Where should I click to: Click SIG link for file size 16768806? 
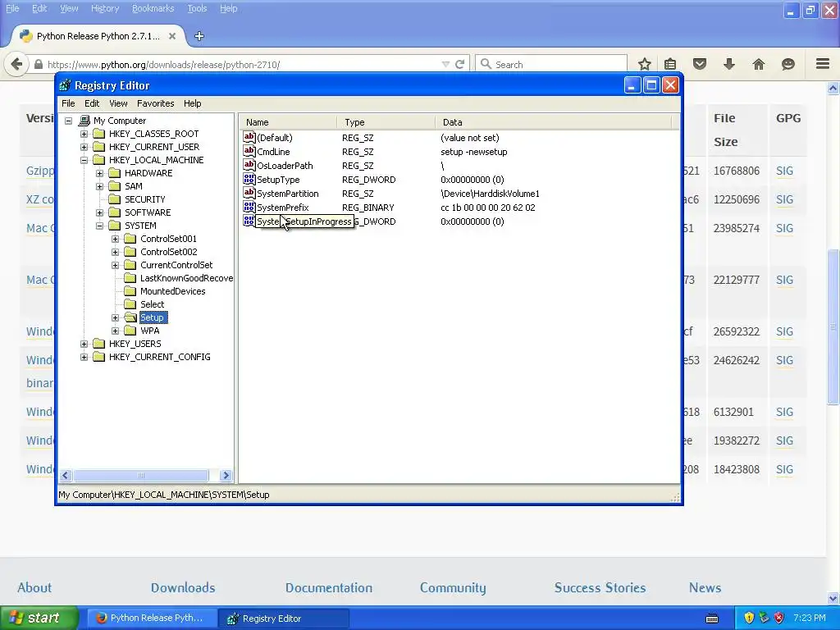point(784,171)
